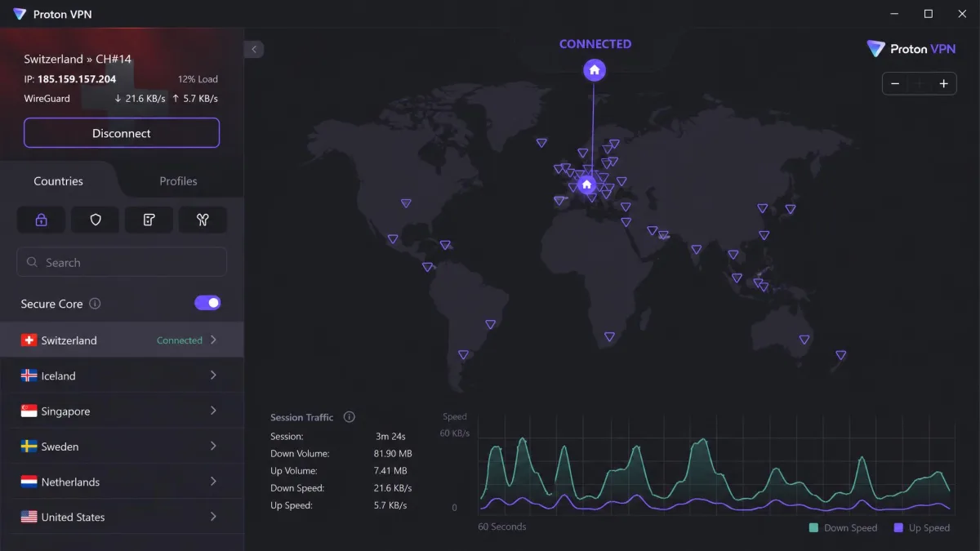
Task: Select the Australia server marker on map
Action: (x=804, y=340)
